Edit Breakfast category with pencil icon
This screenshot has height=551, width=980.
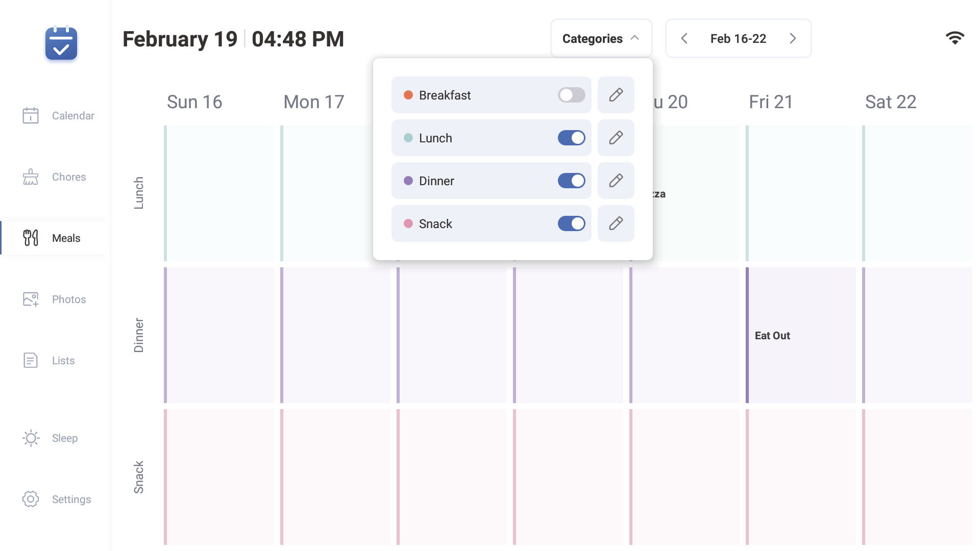616,95
